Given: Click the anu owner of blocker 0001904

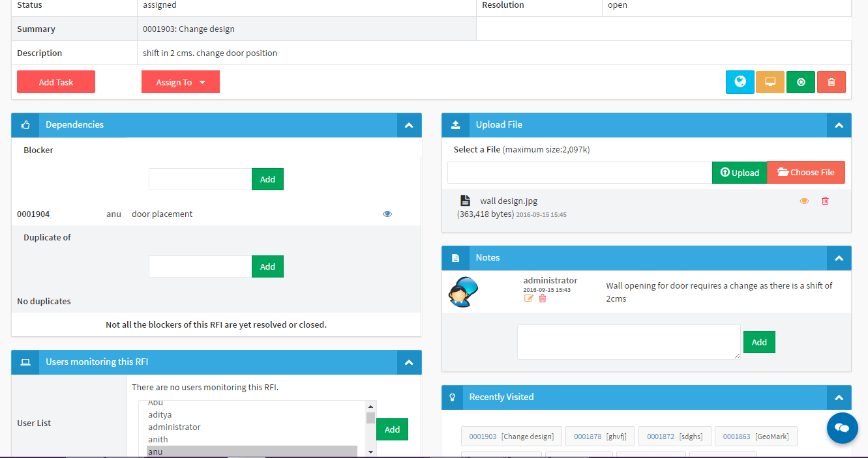Looking at the screenshot, I should click(113, 214).
